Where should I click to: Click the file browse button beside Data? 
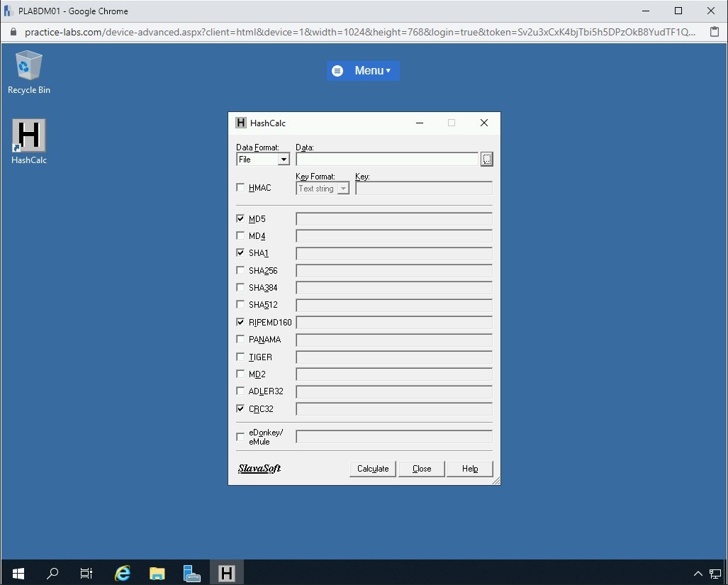(x=486, y=160)
